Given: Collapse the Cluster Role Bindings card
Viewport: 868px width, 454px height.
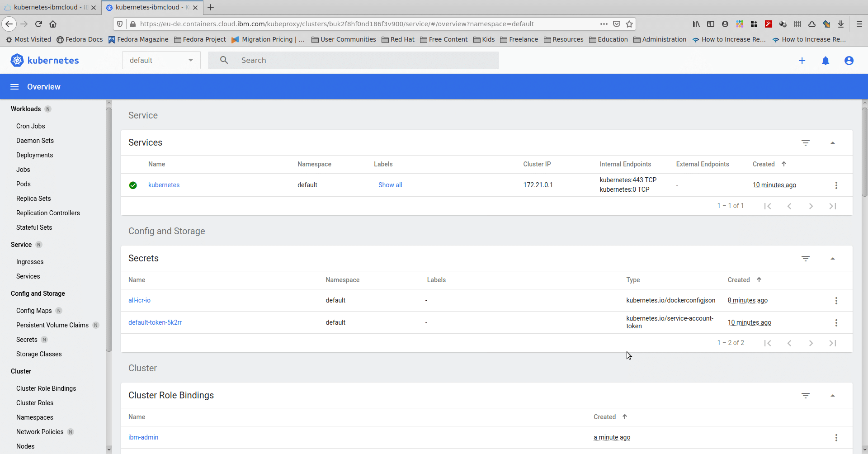Looking at the screenshot, I should pos(833,396).
